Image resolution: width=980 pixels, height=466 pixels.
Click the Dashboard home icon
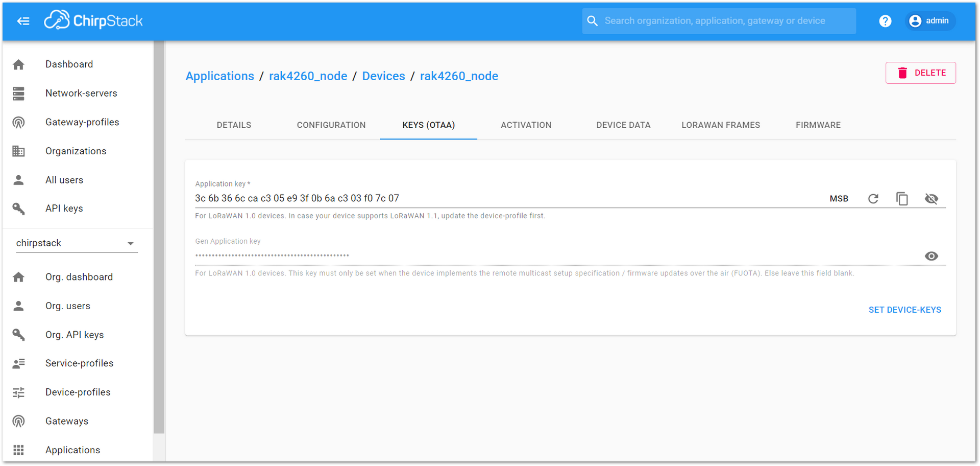(x=19, y=64)
